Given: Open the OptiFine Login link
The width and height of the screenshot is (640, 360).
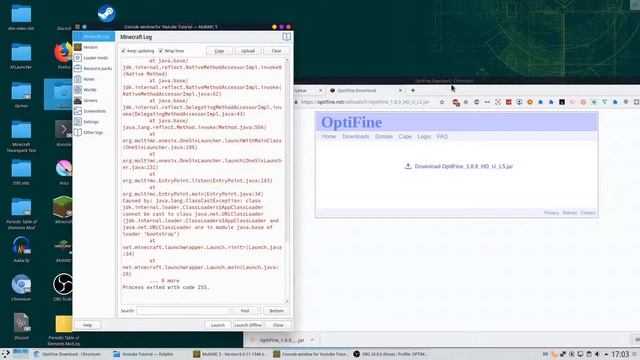Looking at the screenshot, I should pyautogui.click(x=424, y=136).
